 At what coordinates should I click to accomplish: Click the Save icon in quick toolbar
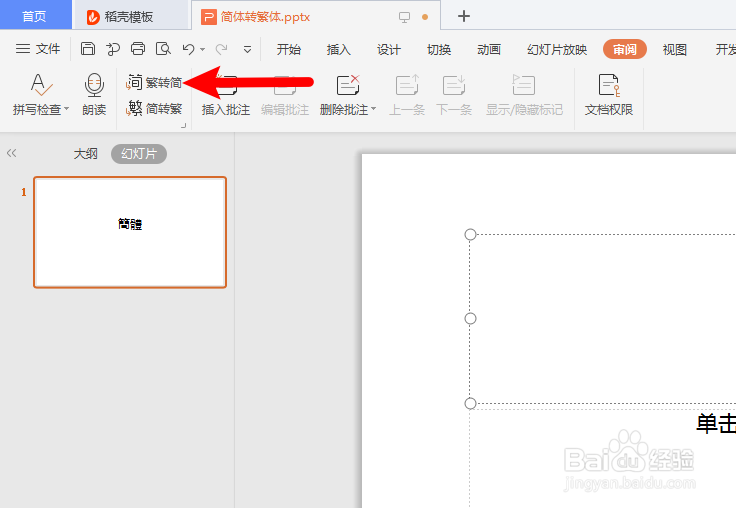coord(88,48)
